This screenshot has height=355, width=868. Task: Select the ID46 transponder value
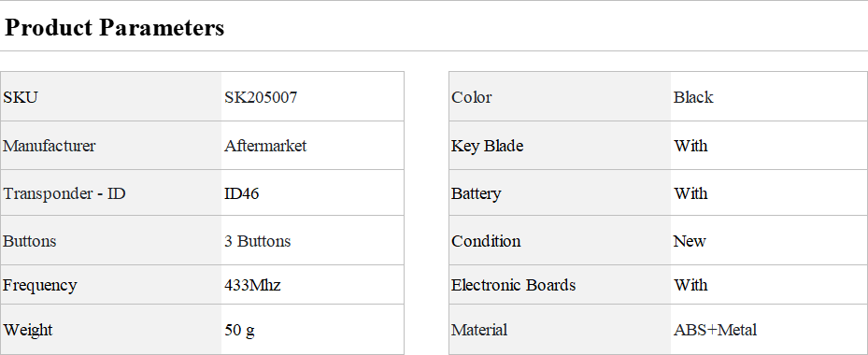241,193
